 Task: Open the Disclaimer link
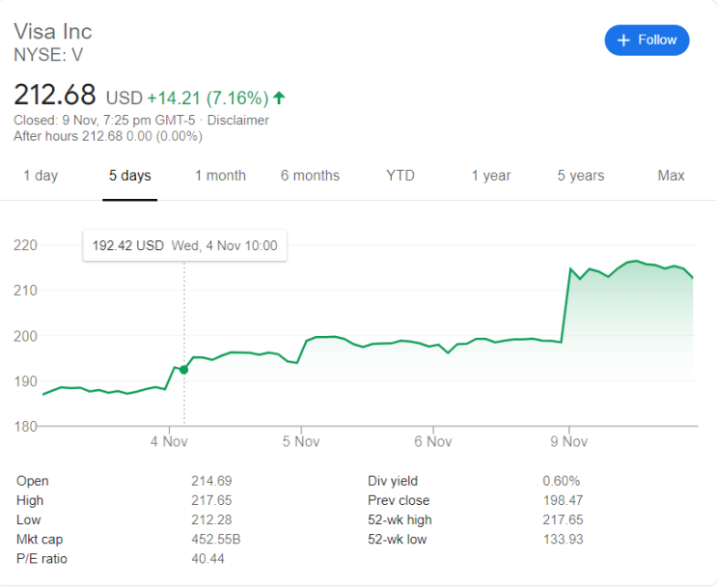pos(237,121)
